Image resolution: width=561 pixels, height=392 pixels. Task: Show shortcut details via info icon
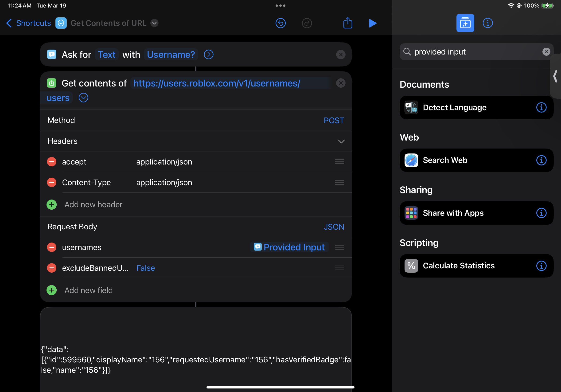pos(487,23)
